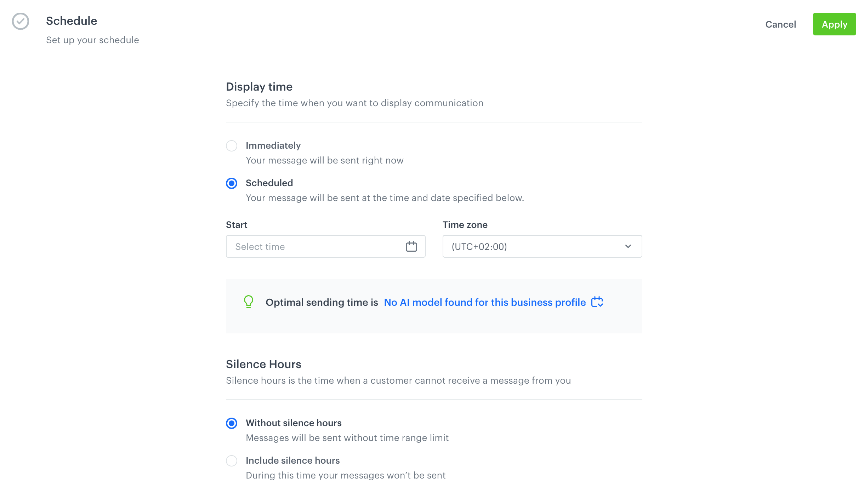Open the calendar picker in Start field
The width and height of the screenshot is (864, 504).
[x=411, y=246]
